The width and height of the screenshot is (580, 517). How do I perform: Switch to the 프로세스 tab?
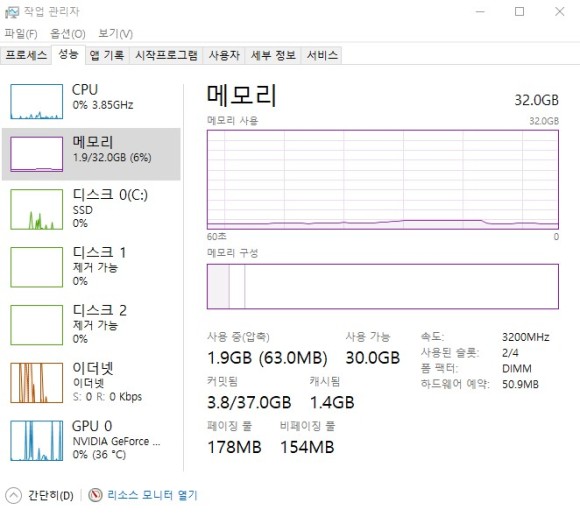pos(26,55)
